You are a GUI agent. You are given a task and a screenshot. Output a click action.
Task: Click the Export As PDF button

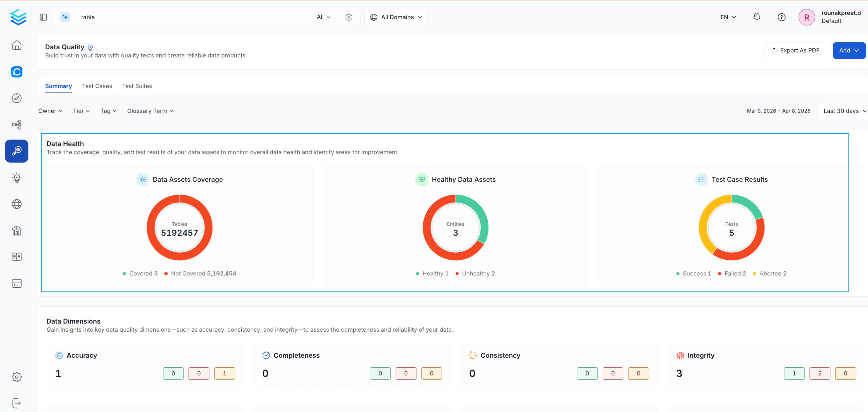pos(795,50)
